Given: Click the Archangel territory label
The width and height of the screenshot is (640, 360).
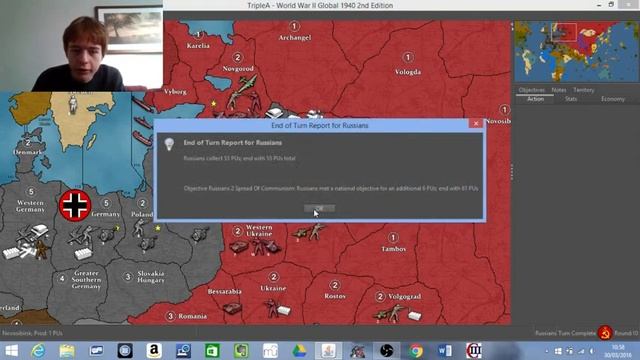Looking at the screenshot, I should [295, 38].
